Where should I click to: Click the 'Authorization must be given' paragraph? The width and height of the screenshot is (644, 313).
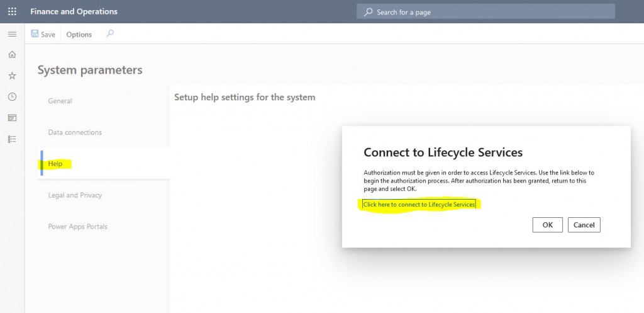click(x=479, y=181)
